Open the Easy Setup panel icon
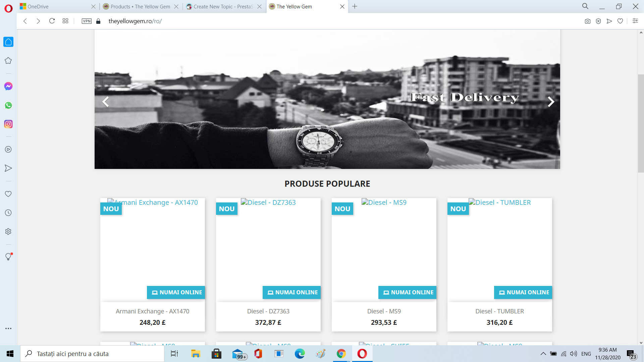Image resolution: width=644 pixels, height=362 pixels. pos(635,21)
